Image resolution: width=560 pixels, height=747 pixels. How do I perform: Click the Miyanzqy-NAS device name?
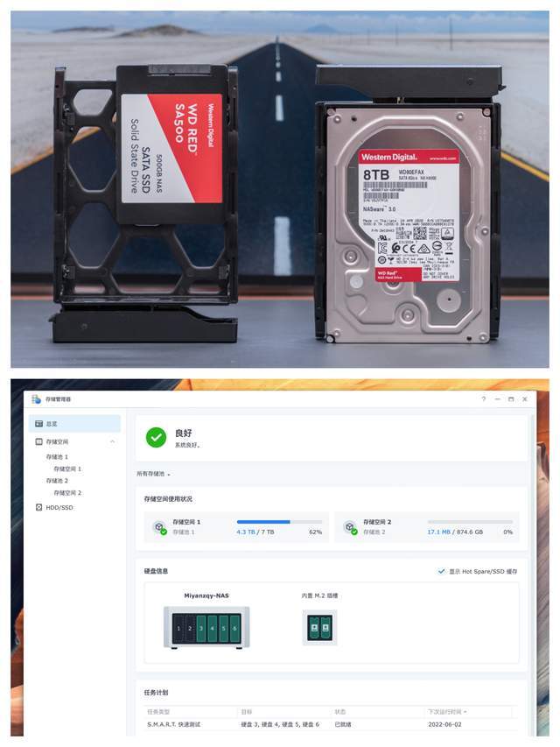(x=206, y=595)
